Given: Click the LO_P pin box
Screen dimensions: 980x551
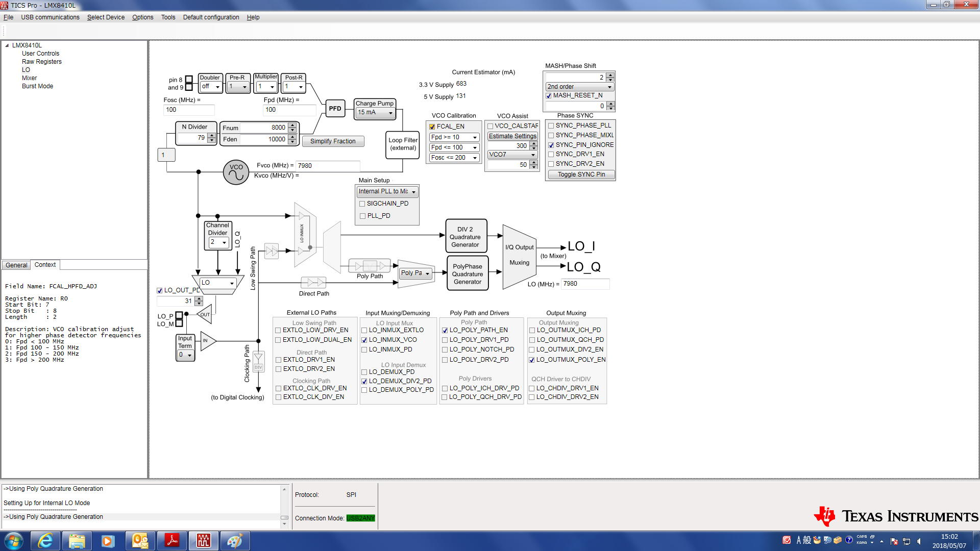Looking at the screenshot, I should coord(179,315).
